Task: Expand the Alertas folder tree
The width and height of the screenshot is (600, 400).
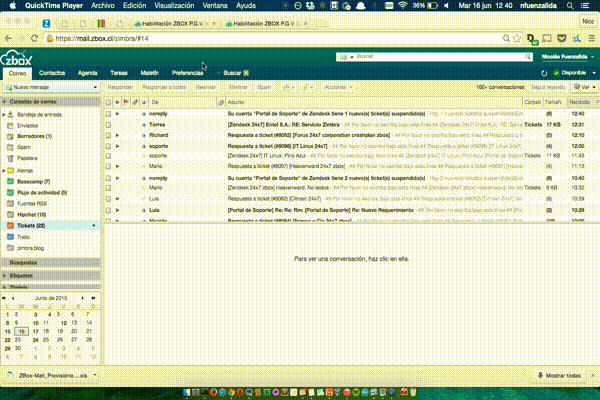Action: [x=4, y=170]
